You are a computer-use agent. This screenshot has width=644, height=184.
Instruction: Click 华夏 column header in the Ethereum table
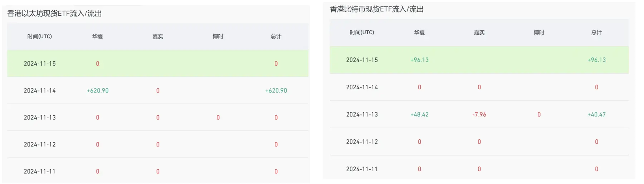coord(98,36)
